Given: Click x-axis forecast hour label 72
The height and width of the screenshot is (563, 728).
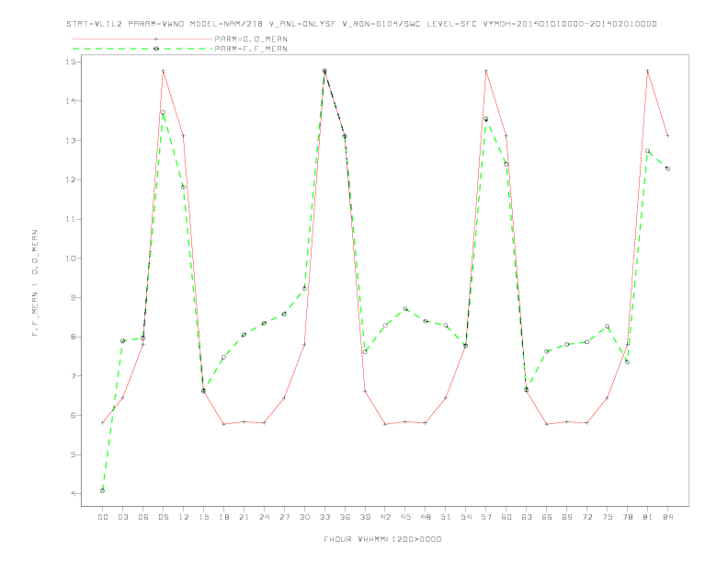Looking at the screenshot, I should pos(586,517).
